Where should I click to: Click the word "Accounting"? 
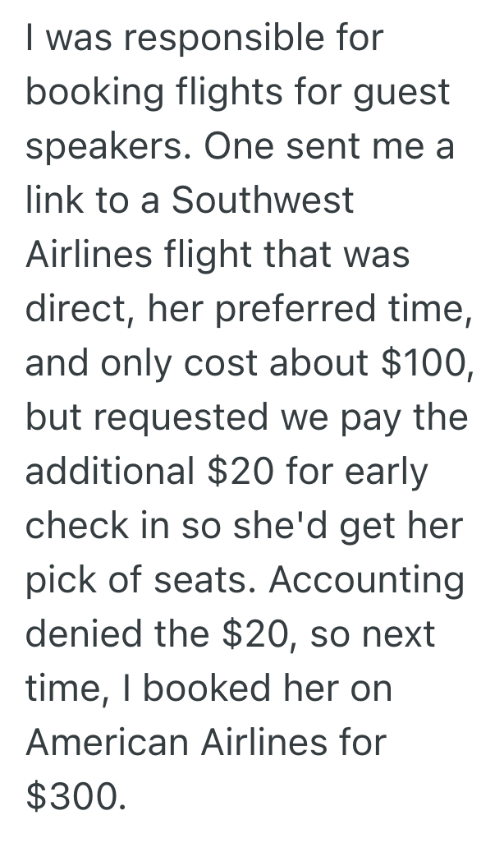pyautogui.click(x=366, y=580)
